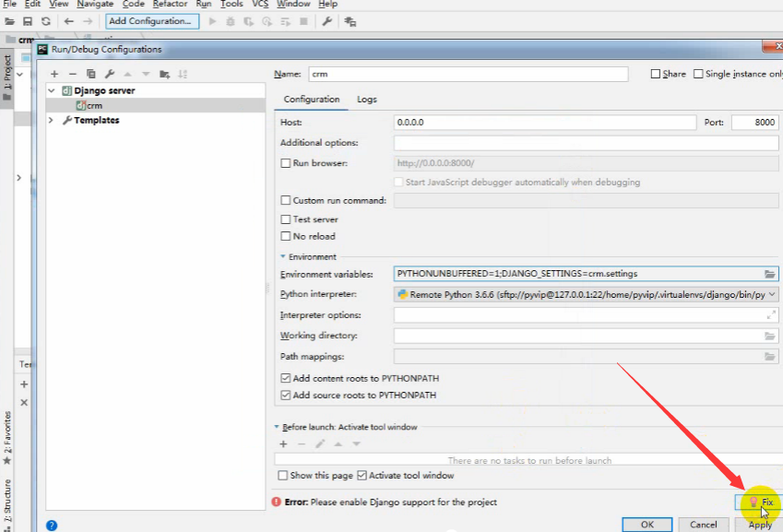Remove configuration with minus icon
The width and height of the screenshot is (783, 532).
73,74
